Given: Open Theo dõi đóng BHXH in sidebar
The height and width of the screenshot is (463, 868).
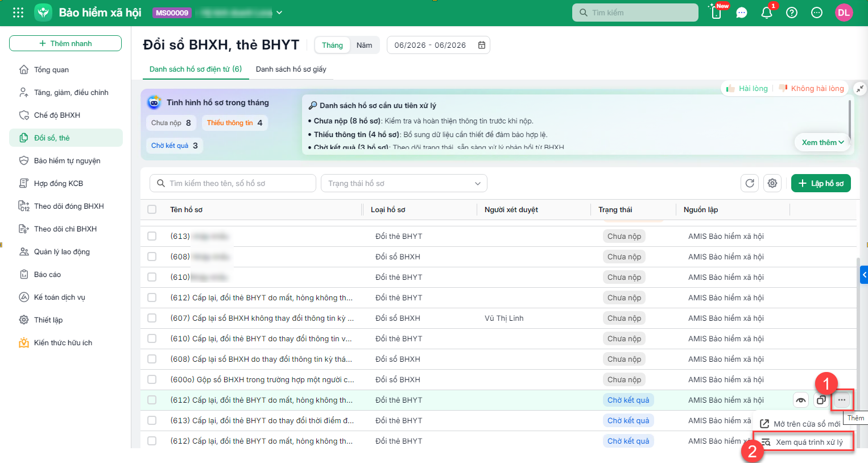Looking at the screenshot, I should pos(66,206).
